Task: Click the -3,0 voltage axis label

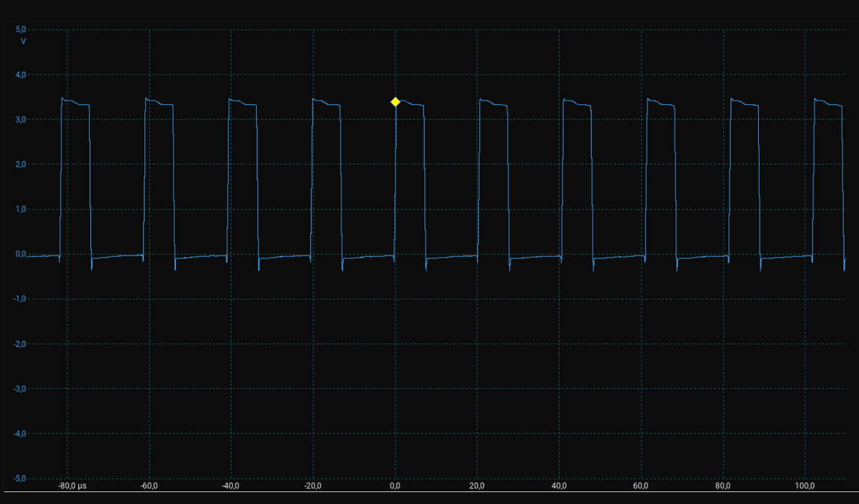Action: pos(20,389)
